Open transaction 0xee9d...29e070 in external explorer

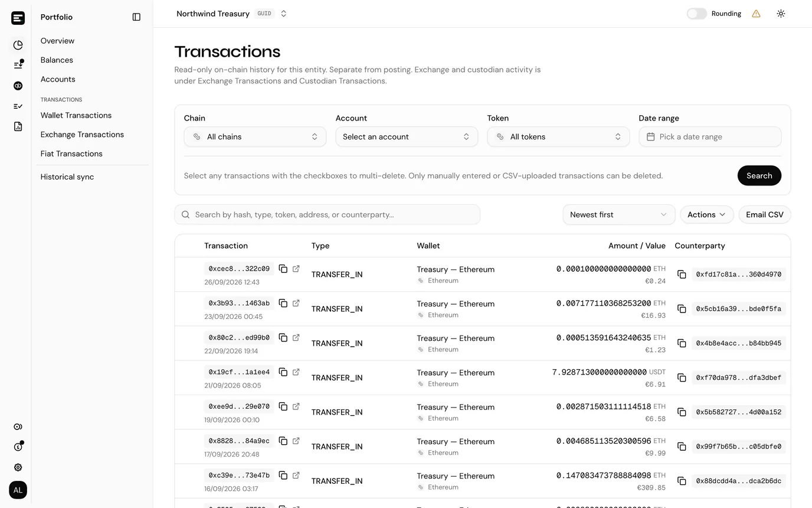pos(296,406)
